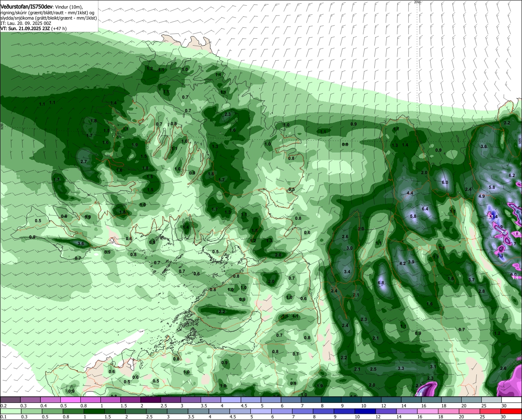Click the map value 3.9
This screenshot has height=420, width=522.
coord(411,262)
